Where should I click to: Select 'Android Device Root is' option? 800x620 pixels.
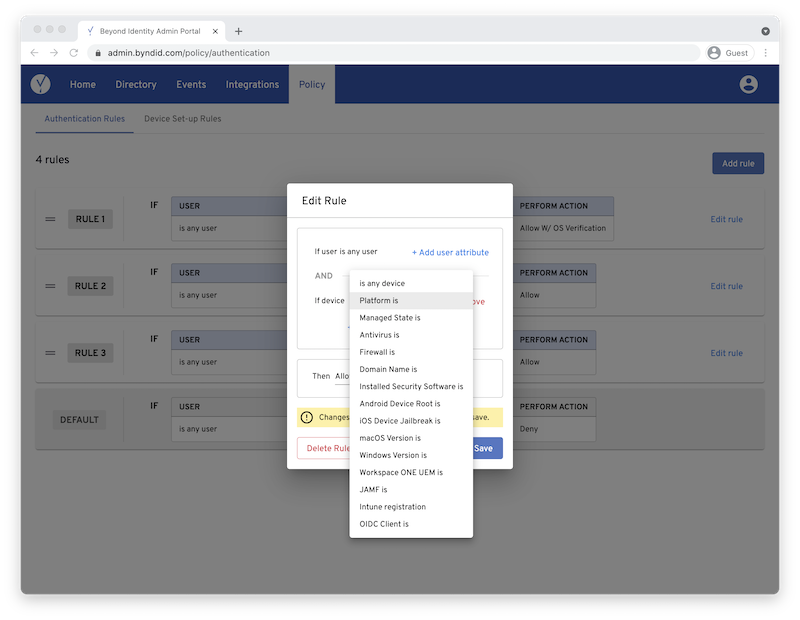pos(411,404)
